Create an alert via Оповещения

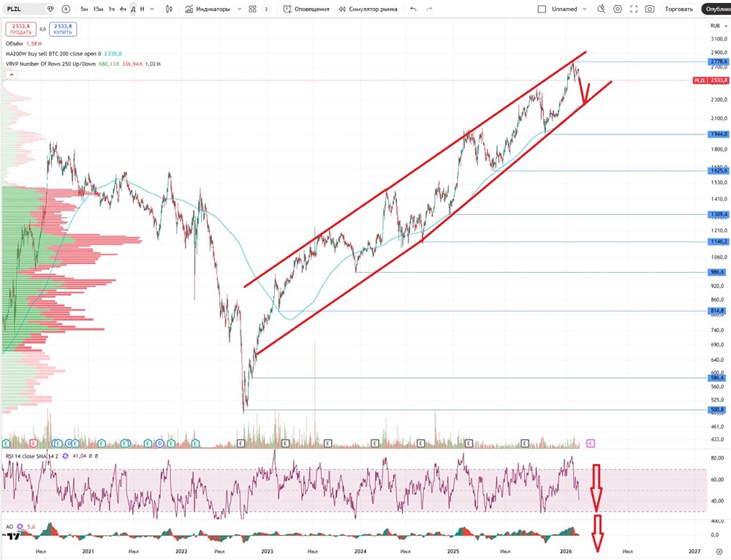point(306,9)
